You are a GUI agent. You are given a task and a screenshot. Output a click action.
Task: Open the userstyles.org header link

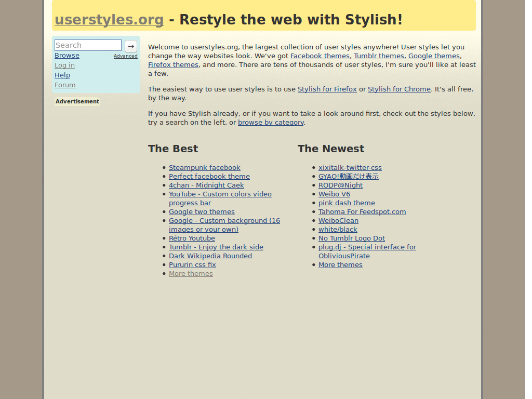pos(109,20)
